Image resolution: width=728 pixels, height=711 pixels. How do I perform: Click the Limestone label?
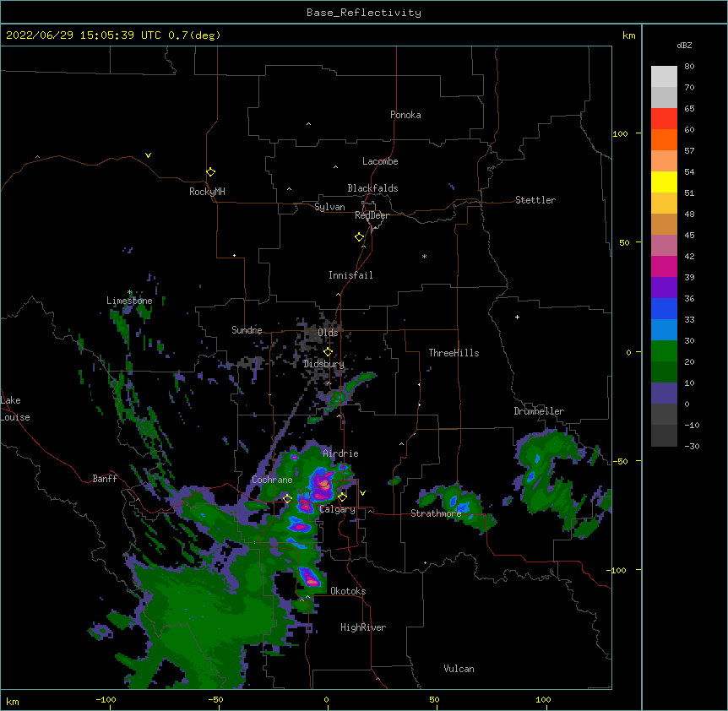[x=129, y=301]
